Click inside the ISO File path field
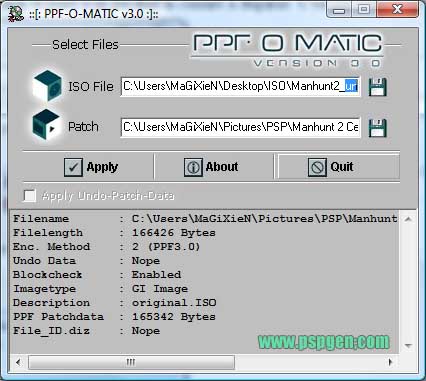The height and width of the screenshot is (381, 426). [x=240, y=87]
